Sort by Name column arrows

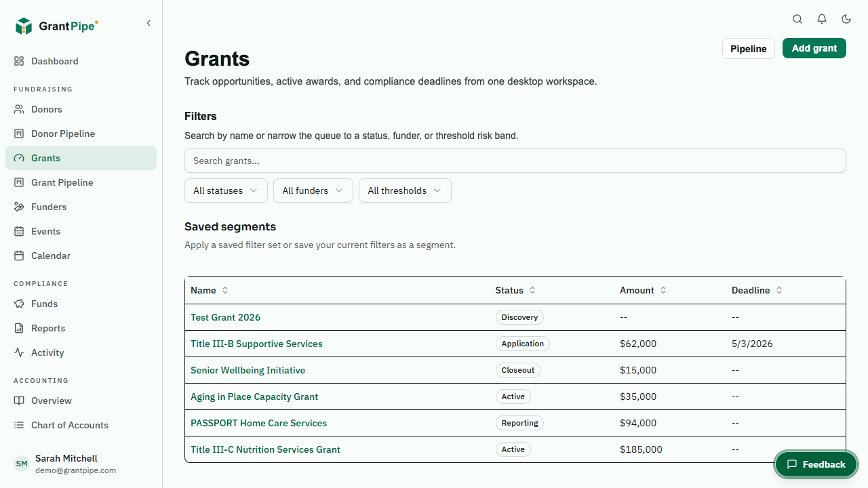(x=225, y=290)
